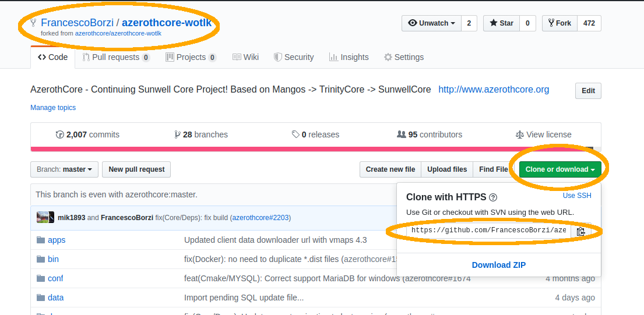The height and width of the screenshot is (315, 644).
Task: Switch cloning method with Use SSH
Action: coord(577,196)
